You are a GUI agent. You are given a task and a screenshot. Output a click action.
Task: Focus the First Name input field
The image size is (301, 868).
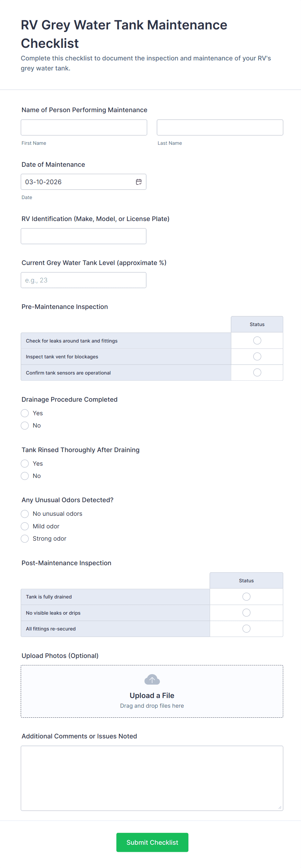pos(84,128)
